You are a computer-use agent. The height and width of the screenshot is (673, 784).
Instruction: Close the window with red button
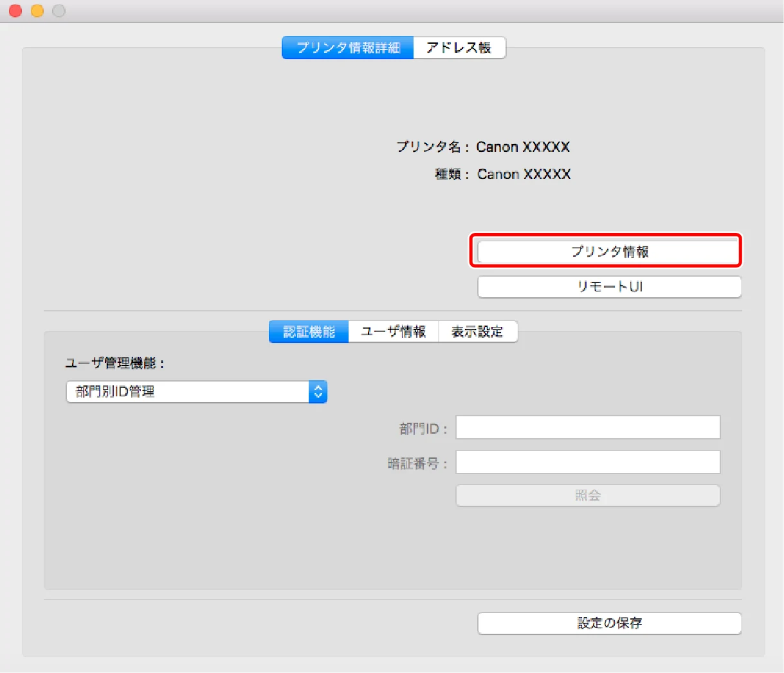click(15, 11)
